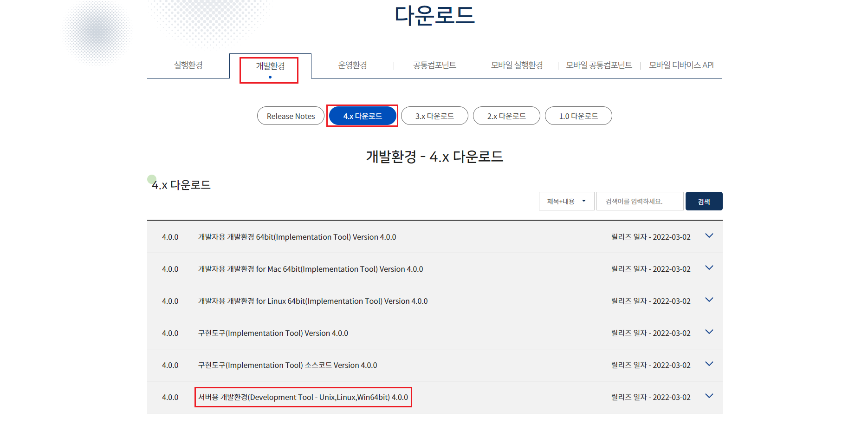
Task: Open the 제목+내용 search filter dropdown
Action: (x=566, y=201)
